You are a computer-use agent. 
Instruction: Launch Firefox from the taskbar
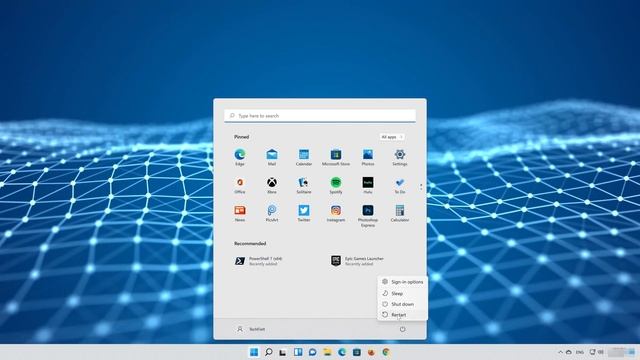(x=371, y=352)
